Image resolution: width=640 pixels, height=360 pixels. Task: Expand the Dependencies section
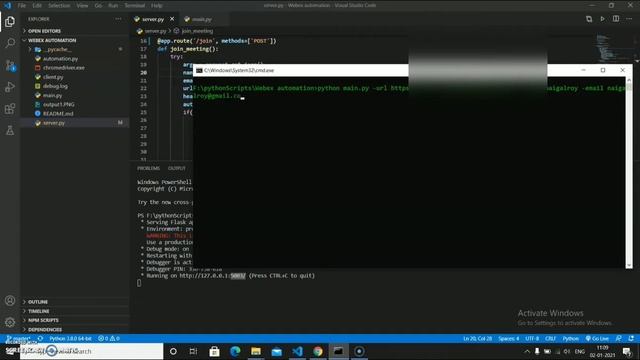pos(75,329)
